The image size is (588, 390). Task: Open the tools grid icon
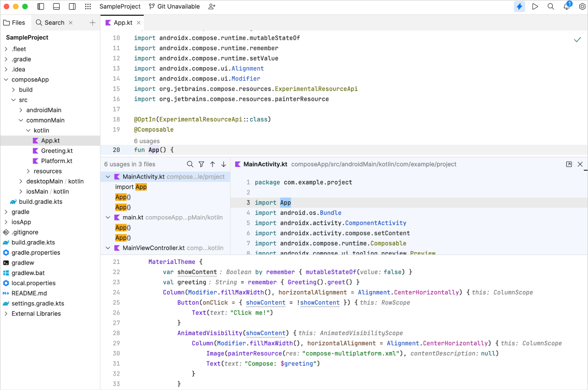tap(88, 6)
